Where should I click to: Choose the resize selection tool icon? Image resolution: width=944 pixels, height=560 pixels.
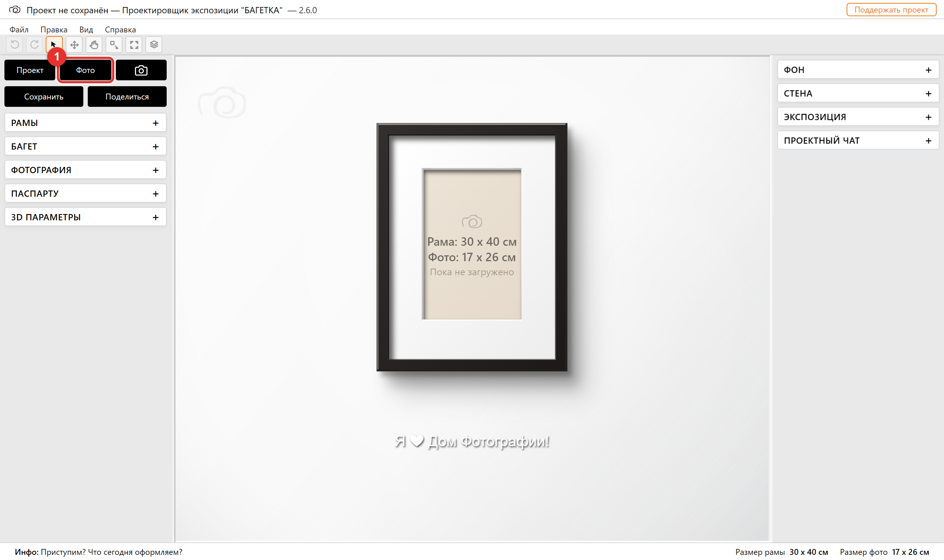(x=114, y=45)
